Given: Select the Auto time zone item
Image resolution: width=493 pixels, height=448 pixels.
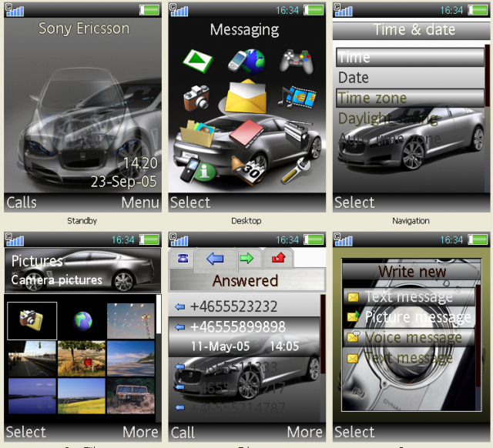Looking at the screenshot, I should coord(410,139).
